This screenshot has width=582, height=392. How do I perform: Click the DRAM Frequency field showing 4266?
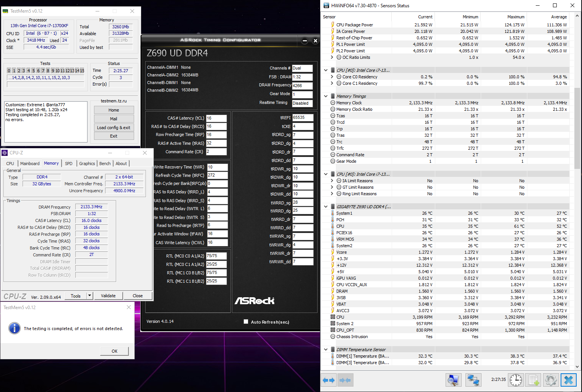(302, 86)
